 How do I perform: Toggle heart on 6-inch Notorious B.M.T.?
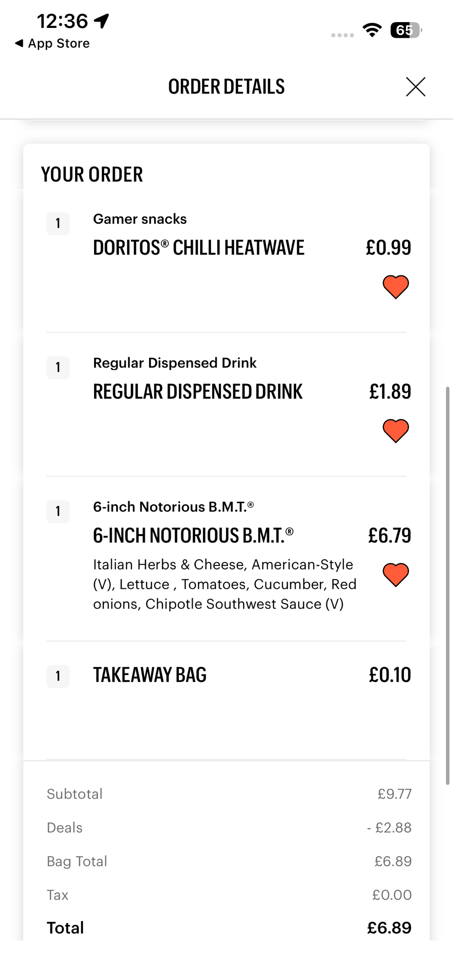point(396,575)
